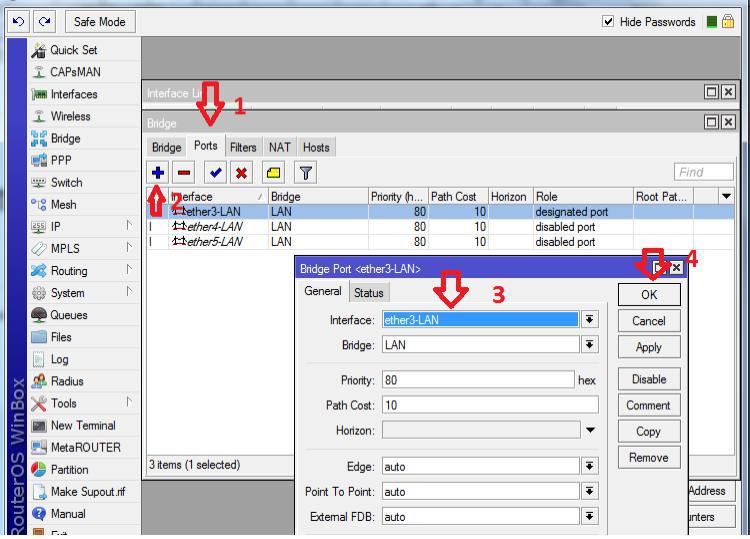Click the Disable button in dialog
Viewport: 750px width, 539px height.
pyautogui.click(x=649, y=379)
